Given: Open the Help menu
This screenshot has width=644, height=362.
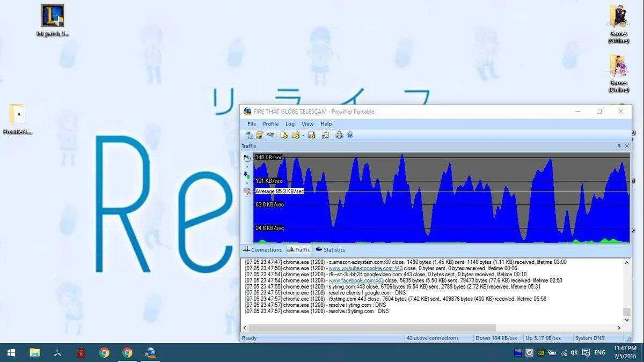Looking at the screenshot, I should pos(326,124).
